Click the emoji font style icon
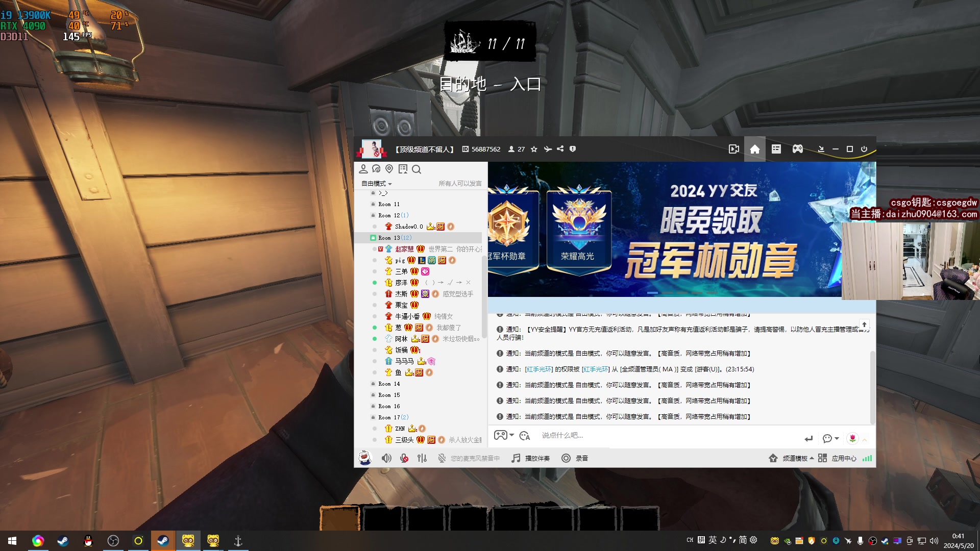Image resolution: width=980 pixels, height=551 pixels. tap(525, 436)
